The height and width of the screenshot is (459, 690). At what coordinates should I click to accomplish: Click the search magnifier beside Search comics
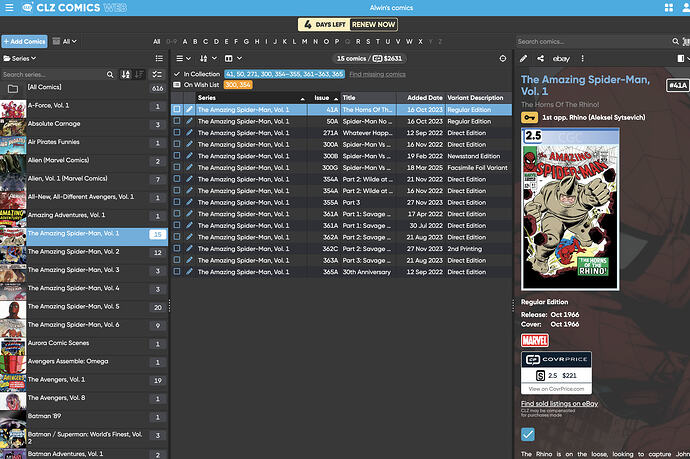(675, 41)
